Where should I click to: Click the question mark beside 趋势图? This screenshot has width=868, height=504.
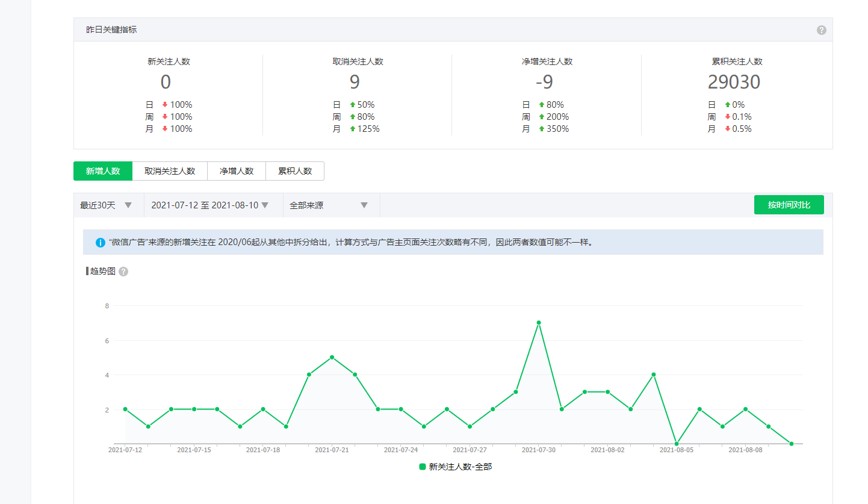123,272
